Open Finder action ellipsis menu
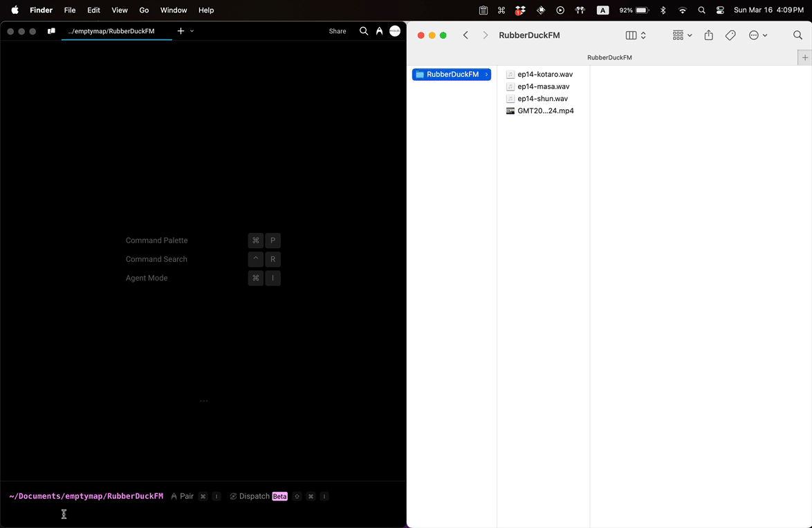The image size is (812, 528). pyautogui.click(x=758, y=35)
